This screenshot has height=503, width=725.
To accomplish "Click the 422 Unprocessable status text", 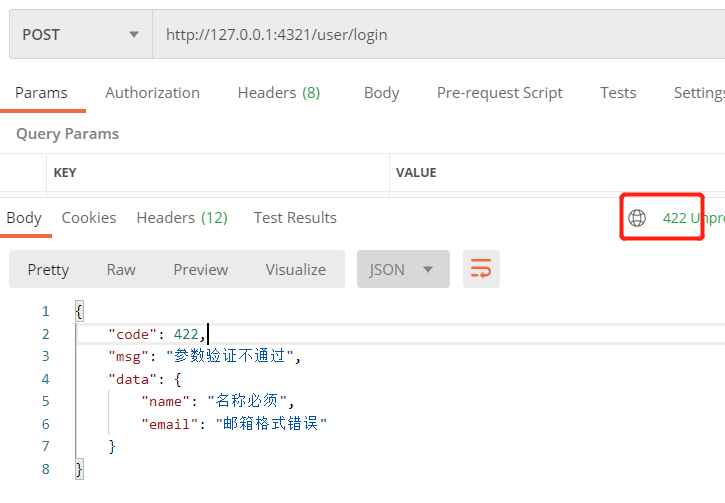I will coord(692,218).
